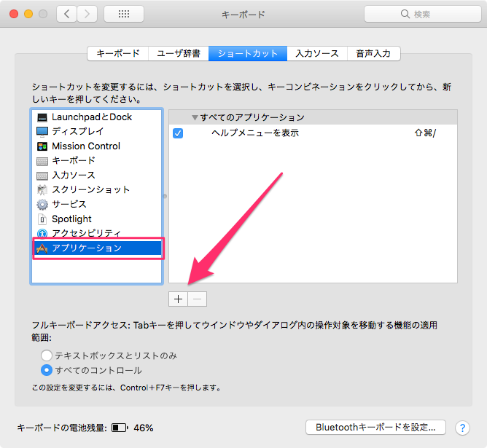The image size is (487, 448).
Task: Open the 音声入力 tab
Action: (x=374, y=54)
